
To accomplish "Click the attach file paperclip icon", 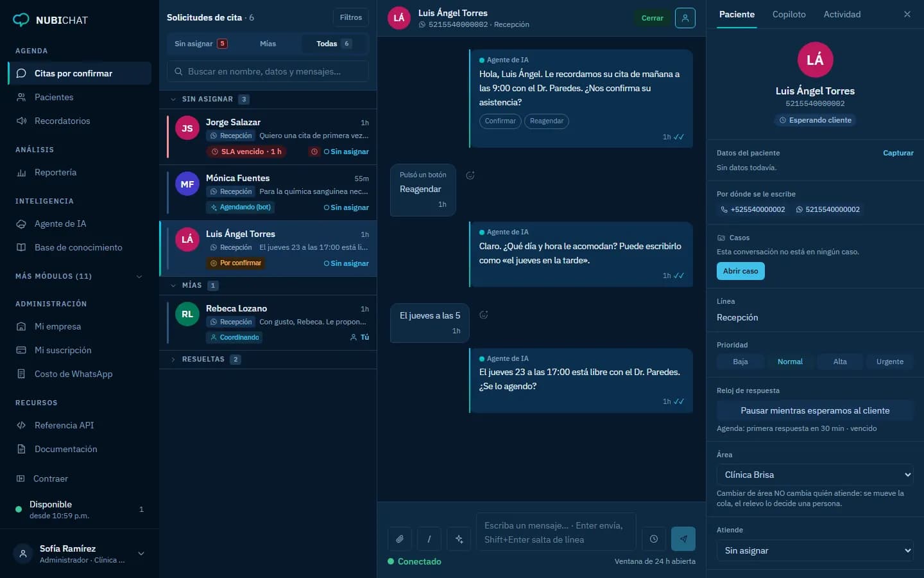I will point(399,539).
